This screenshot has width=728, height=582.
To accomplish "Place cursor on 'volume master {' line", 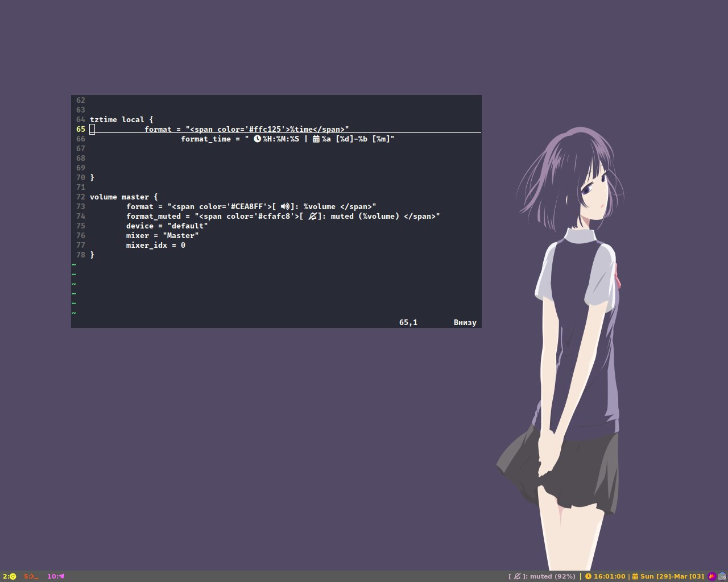I will point(123,197).
